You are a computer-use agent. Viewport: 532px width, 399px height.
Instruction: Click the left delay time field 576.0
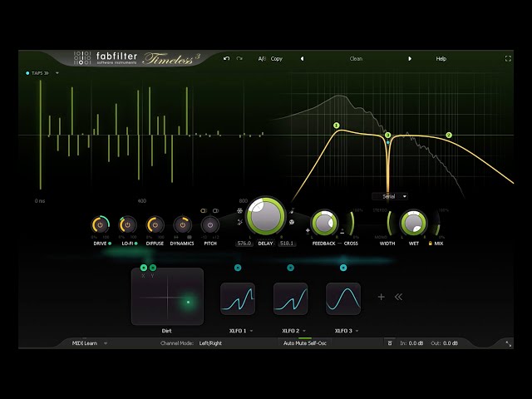(244, 244)
